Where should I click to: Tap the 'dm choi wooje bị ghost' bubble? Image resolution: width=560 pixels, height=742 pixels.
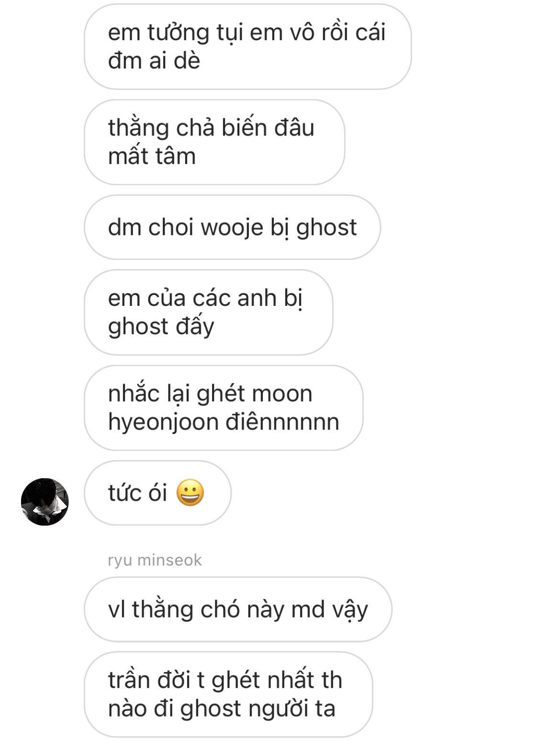point(232,227)
